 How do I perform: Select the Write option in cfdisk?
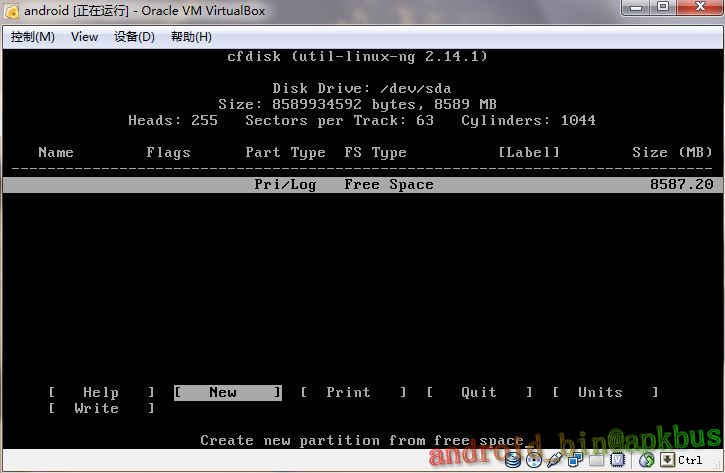coord(101,408)
